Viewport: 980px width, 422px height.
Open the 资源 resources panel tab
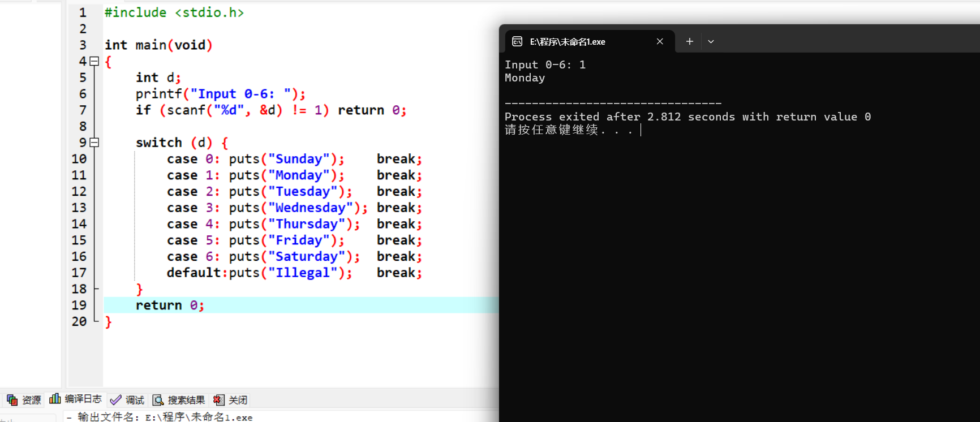pyautogui.click(x=24, y=400)
